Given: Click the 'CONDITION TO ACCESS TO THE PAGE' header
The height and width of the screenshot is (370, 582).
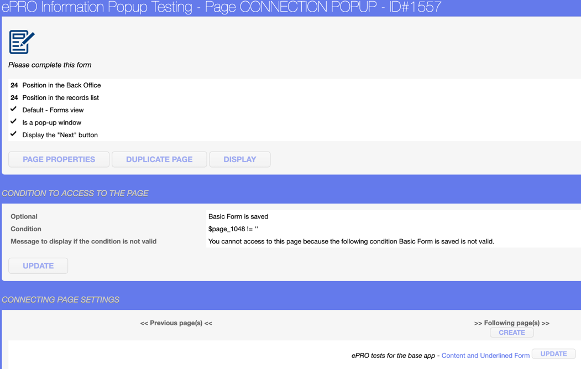Looking at the screenshot, I should point(75,193).
